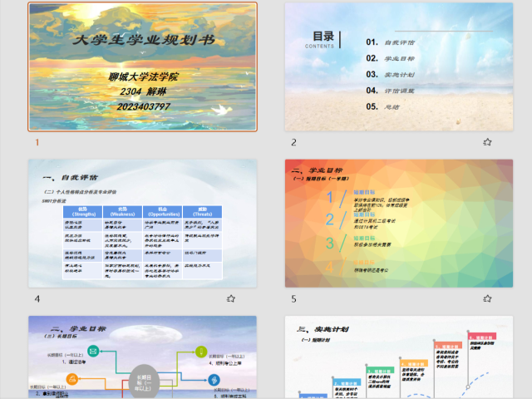This screenshot has height=399, width=532.
Task: Click slide number 4 label
Action: (x=37, y=298)
